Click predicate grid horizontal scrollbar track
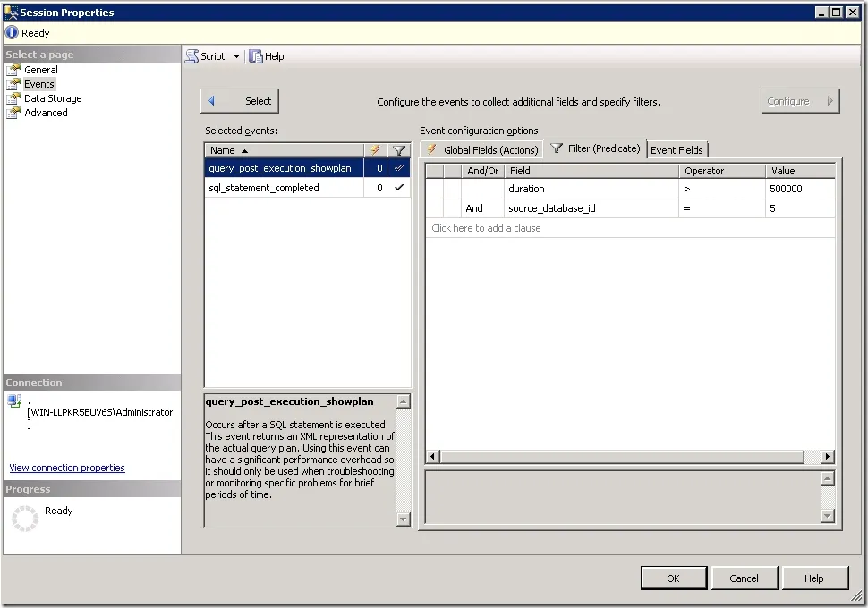 (812, 456)
